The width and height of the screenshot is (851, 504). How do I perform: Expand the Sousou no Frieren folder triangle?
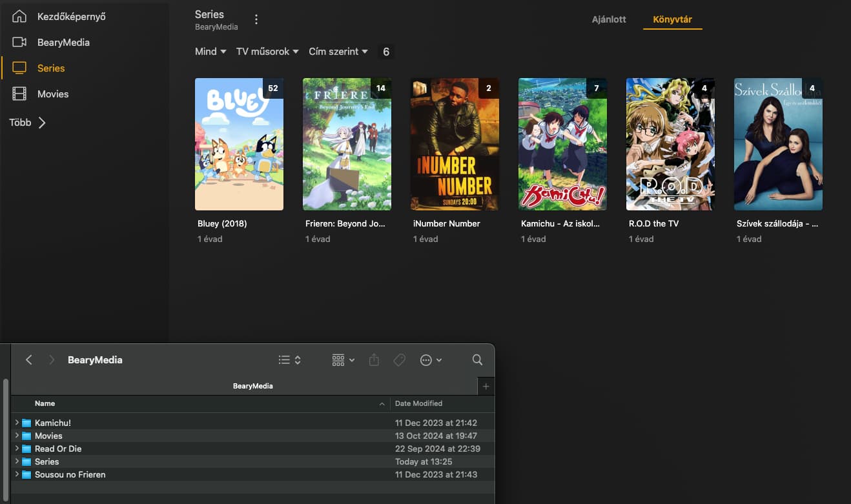17,474
